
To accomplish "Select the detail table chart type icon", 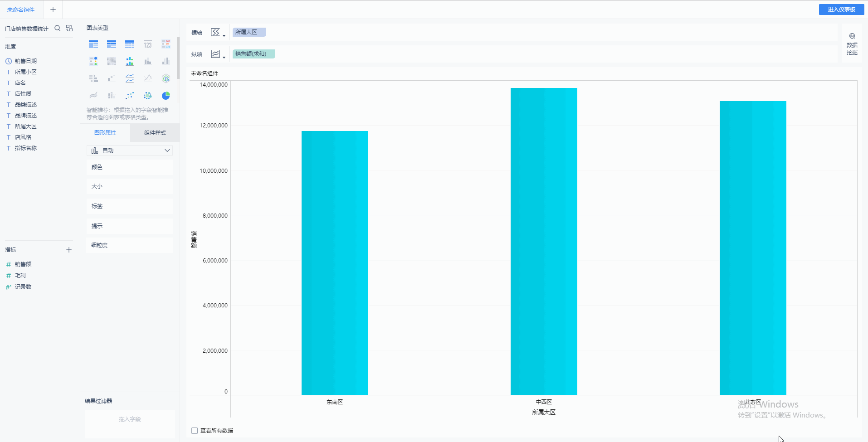I will coord(130,44).
